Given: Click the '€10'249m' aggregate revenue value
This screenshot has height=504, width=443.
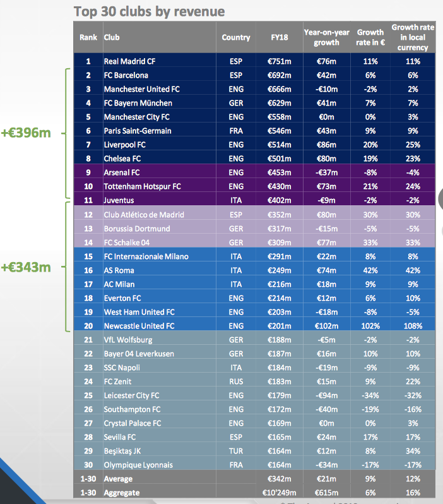Looking at the screenshot, I should 279,493.
